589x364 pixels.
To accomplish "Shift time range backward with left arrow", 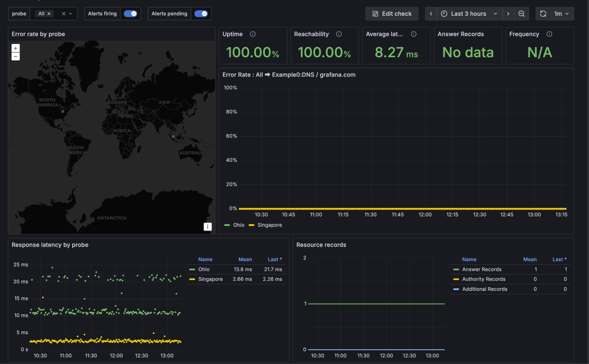I will pyautogui.click(x=431, y=14).
